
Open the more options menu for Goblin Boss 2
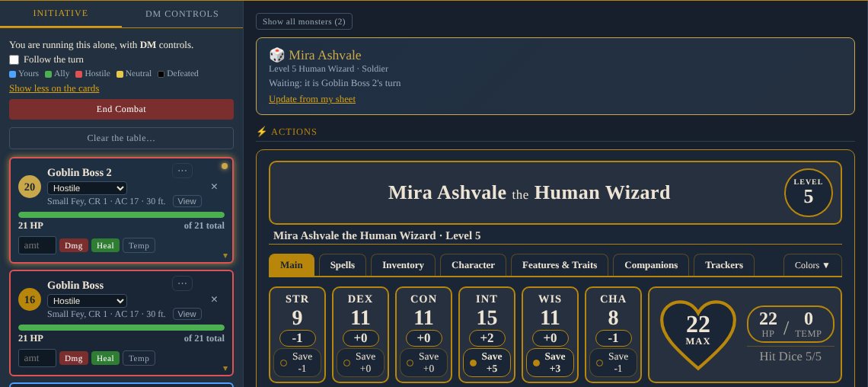(182, 171)
